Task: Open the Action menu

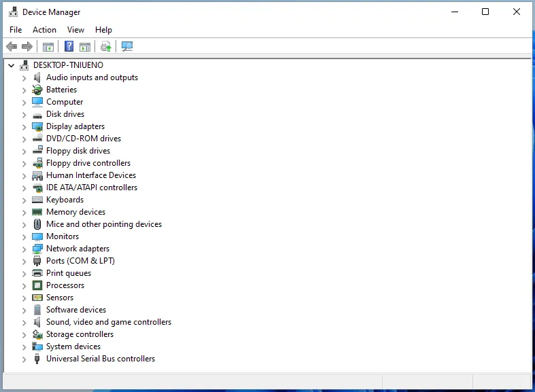Action: pos(44,30)
